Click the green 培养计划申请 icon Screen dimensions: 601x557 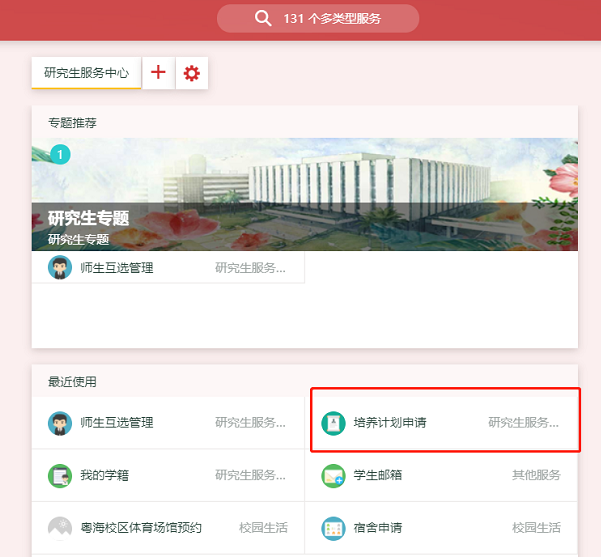(333, 423)
